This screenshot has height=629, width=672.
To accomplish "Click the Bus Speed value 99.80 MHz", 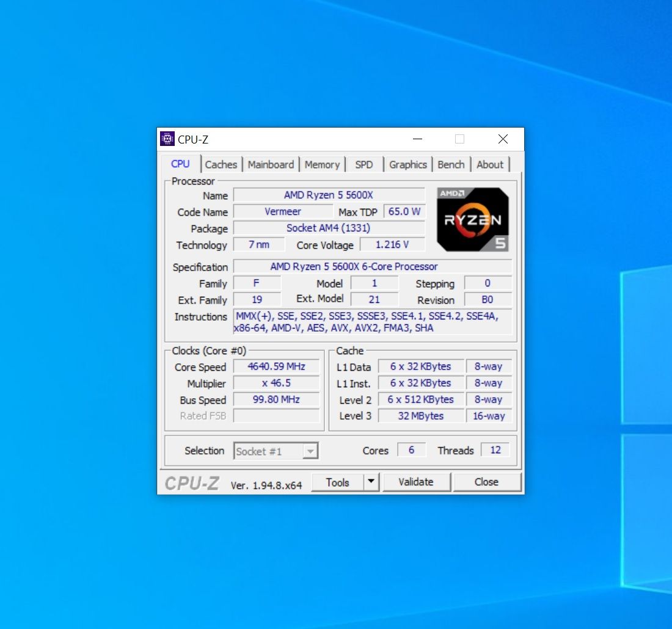I will click(x=276, y=399).
